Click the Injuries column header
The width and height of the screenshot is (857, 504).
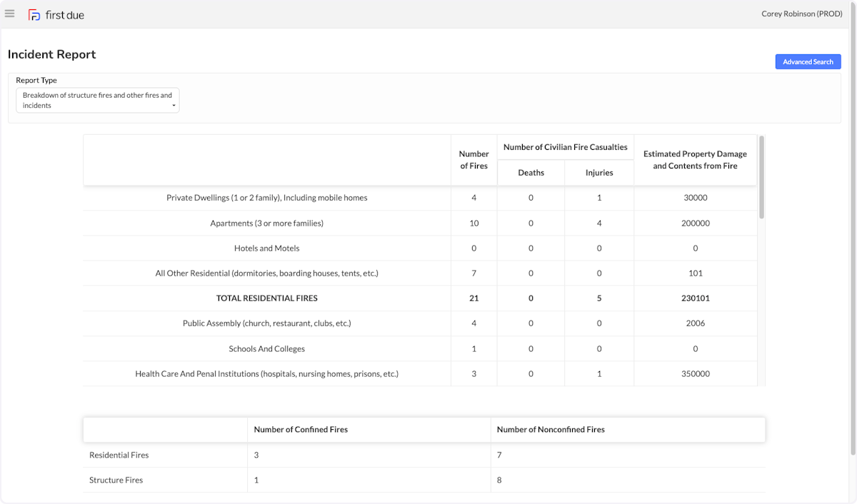pos(599,173)
